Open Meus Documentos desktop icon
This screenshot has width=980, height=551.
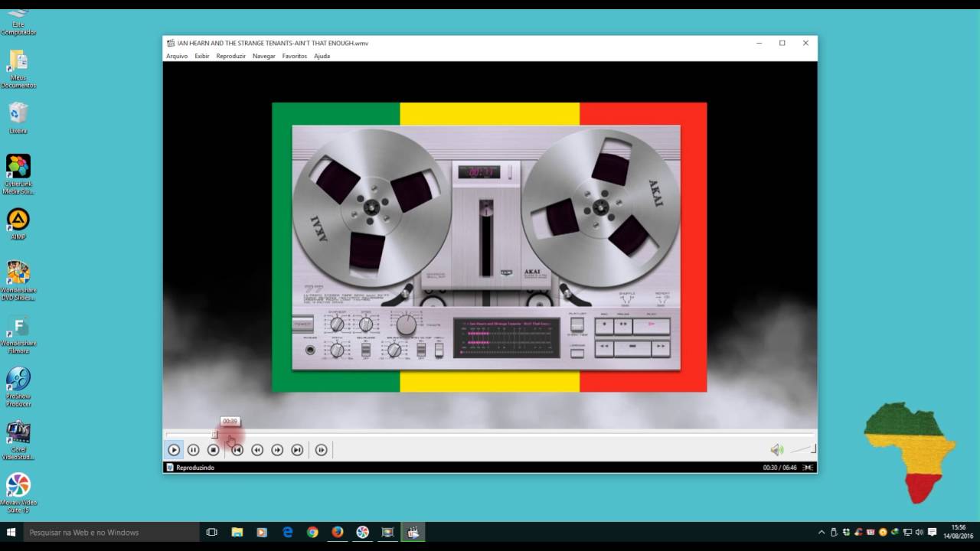(x=18, y=69)
